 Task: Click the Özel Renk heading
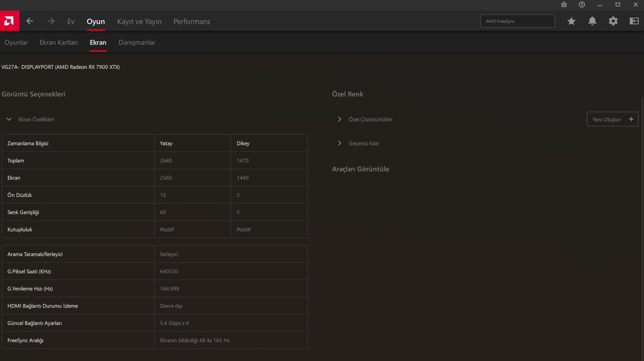click(347, 94)
